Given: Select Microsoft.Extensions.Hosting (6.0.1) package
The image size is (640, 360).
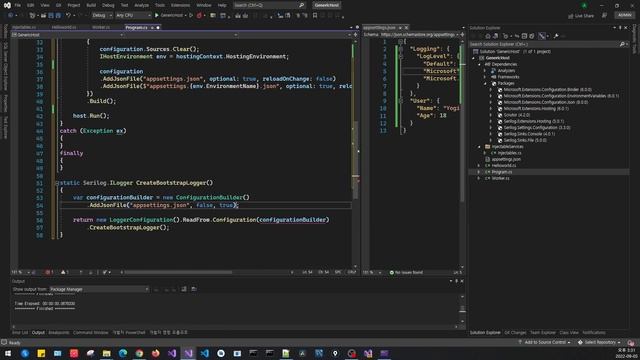Looking at the screenshot, I should [x=536, y=109].
